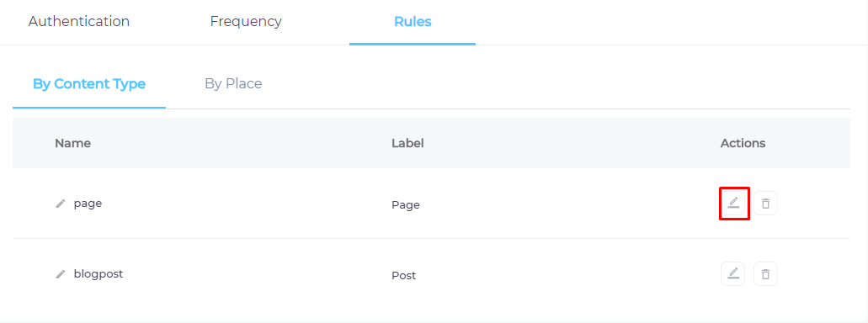This screenshot has width=868, height=323.
Task: Click the Page label cell
Action: click(x=406, y=205)
